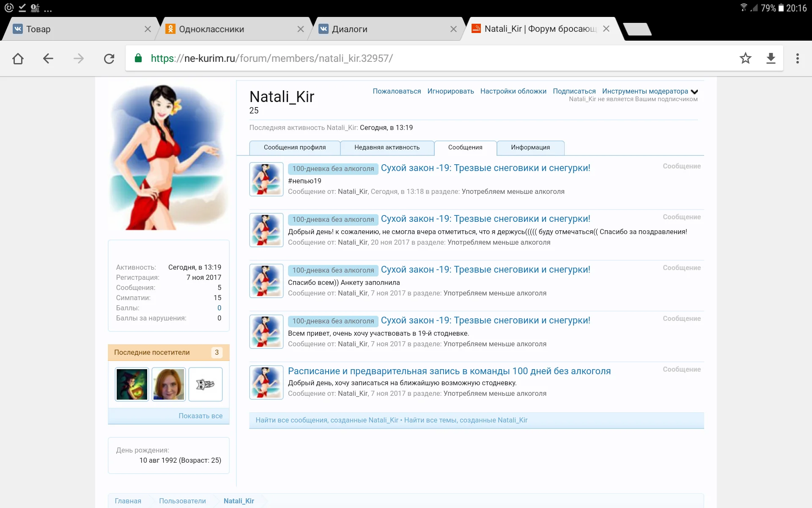Expand Инструменты модератора menu
The image size is (812, 508).
point(645,91)
